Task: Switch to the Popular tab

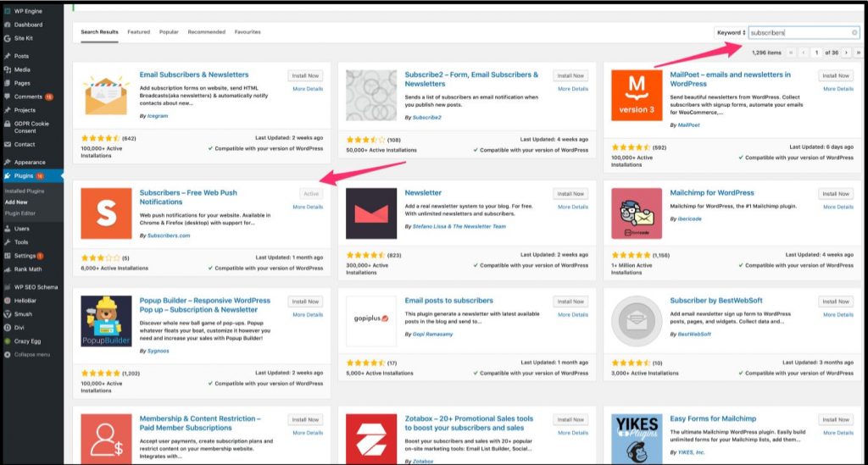Action: (x=169, y=32)
